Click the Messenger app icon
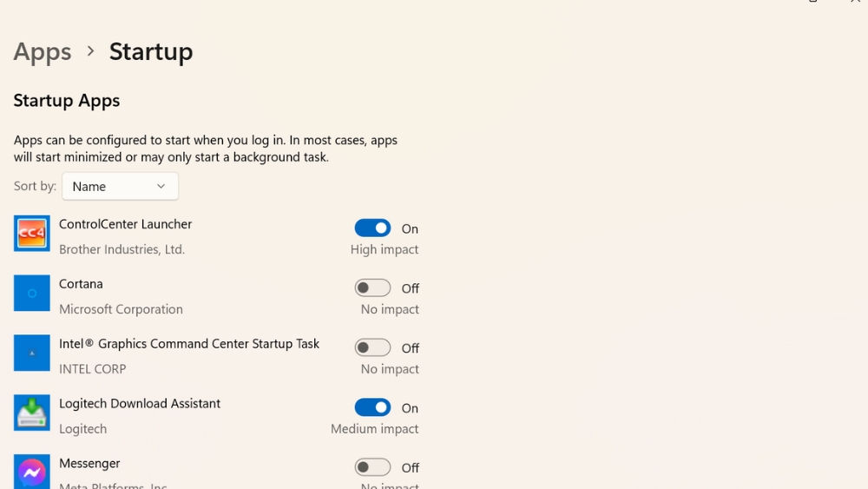This screenshot has width=868, height=489. (x=31, y=472)
